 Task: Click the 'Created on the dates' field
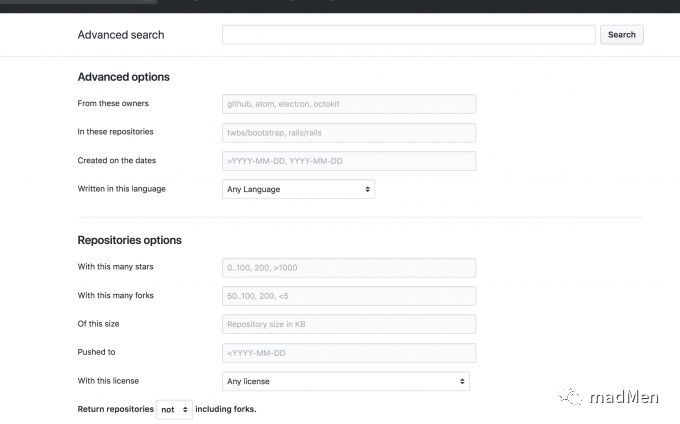348,161
